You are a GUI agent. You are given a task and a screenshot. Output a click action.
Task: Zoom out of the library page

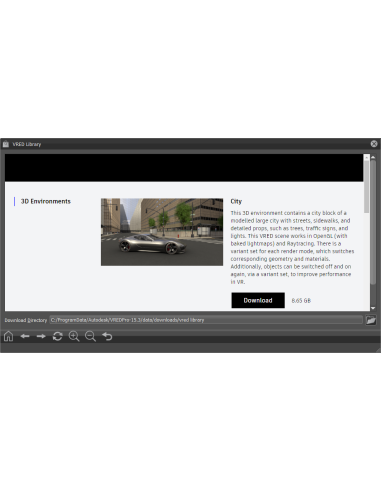pos(90,336)
